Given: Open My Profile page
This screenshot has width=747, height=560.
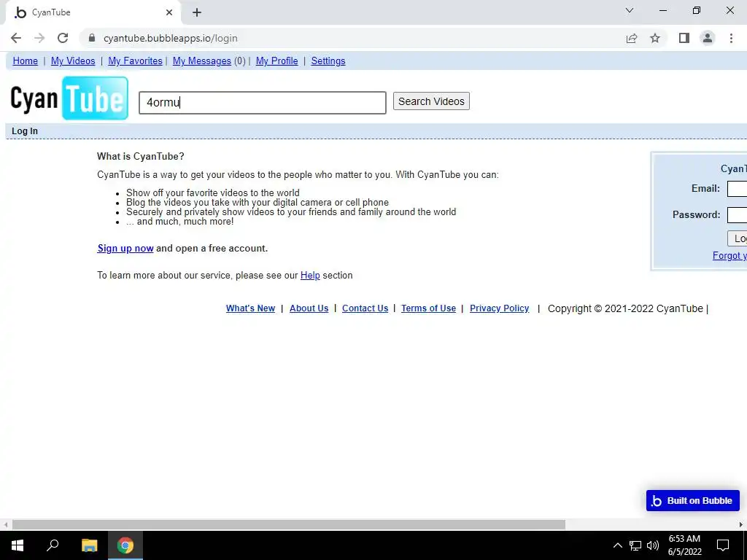Looking at the screenshot, I should click(x=276, y=61).
